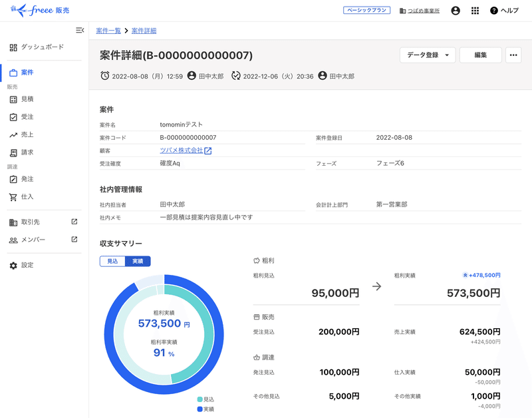The height and width of the screenshot is (418, 532).
Task: Click the ダッシュボード sidebar icon
Action: tap(13, 47)
